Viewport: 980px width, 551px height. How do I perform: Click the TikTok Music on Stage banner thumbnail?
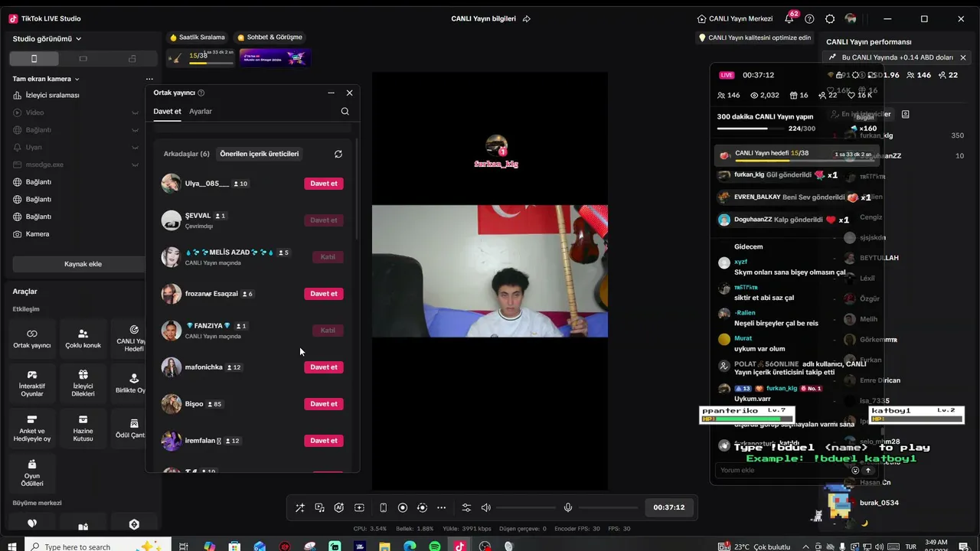[x=275, y=57]
